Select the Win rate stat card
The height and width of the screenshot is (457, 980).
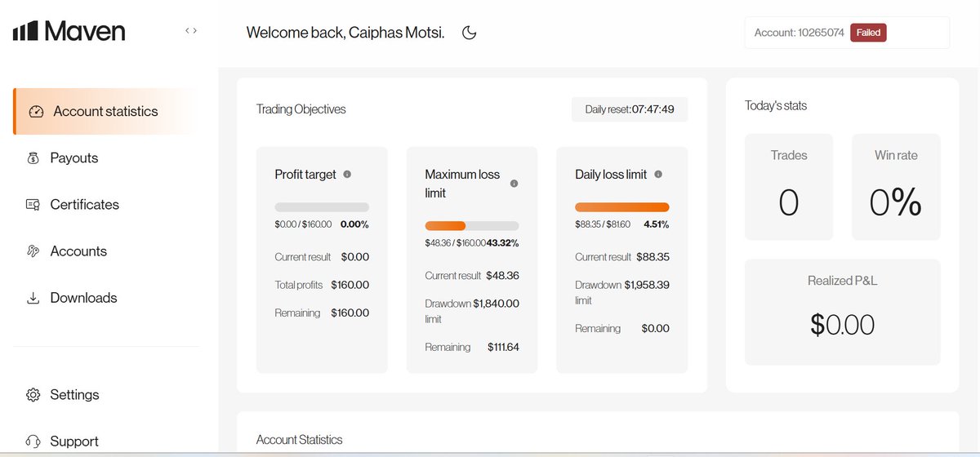896,187
